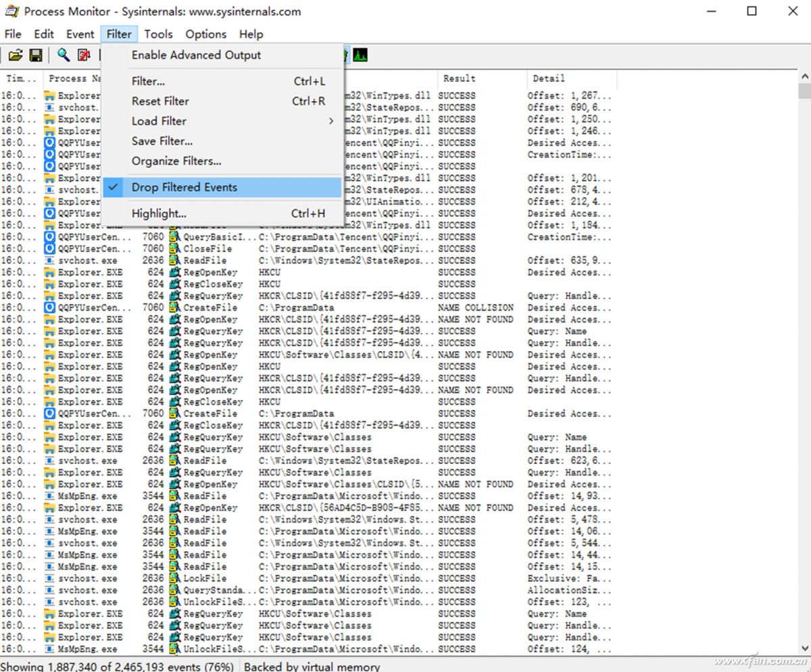The image size is (811, 672).
Task: Maximize the Process Monitor window
Action: click(752, 11)
